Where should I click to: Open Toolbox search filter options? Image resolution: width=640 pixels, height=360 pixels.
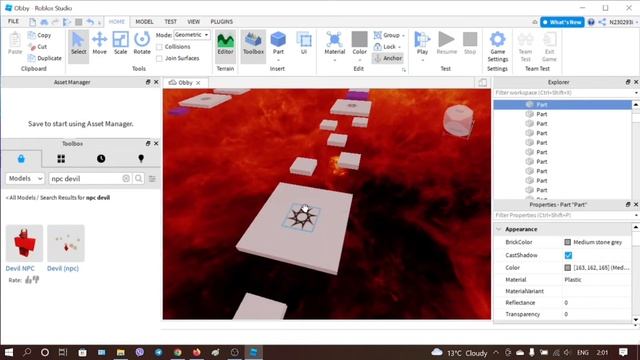pyautogui.click(x=152, y=179)
